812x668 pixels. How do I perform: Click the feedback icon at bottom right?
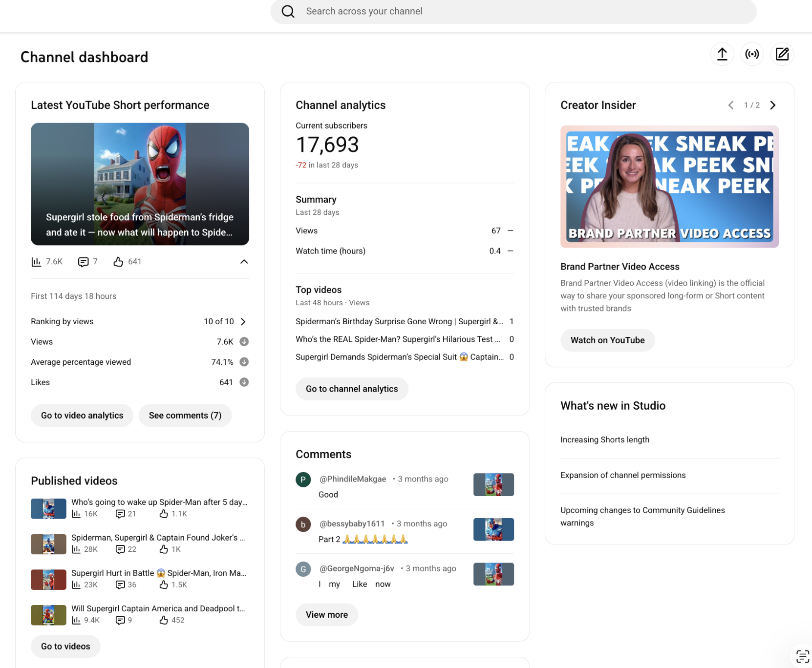click(x=802, y=656)
